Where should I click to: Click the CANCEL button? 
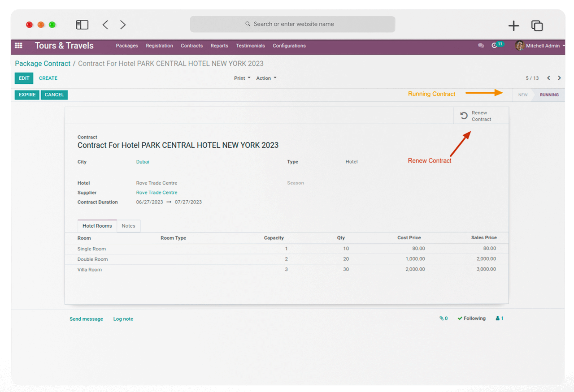[x=54, y=95]
